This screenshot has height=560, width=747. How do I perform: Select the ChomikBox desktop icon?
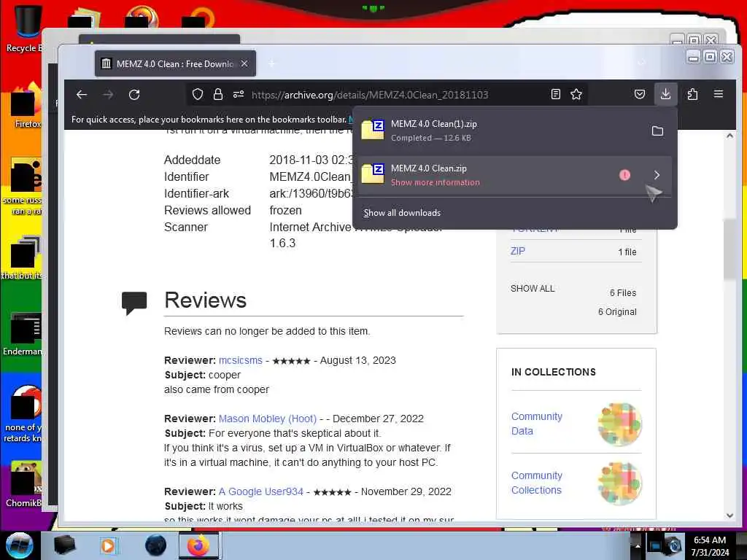[25, 484]
